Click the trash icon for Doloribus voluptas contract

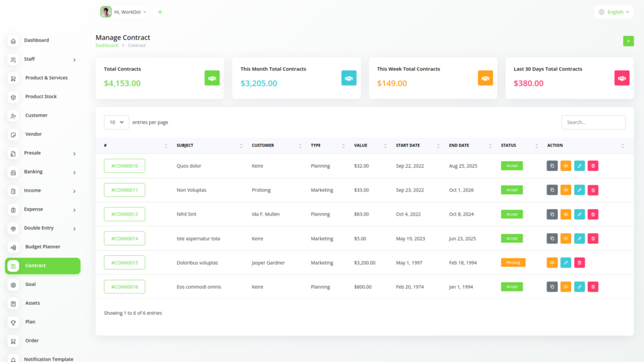pos(579,263)
